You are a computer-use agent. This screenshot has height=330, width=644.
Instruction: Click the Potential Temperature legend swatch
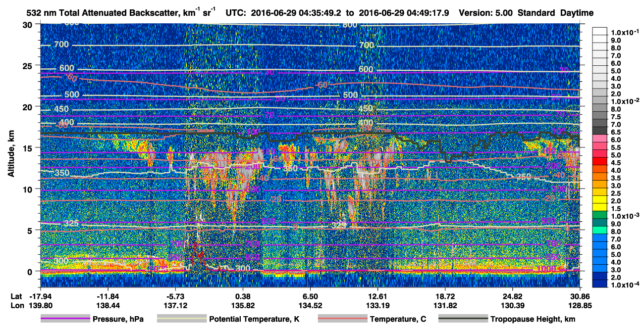click(x=181, y=319)
